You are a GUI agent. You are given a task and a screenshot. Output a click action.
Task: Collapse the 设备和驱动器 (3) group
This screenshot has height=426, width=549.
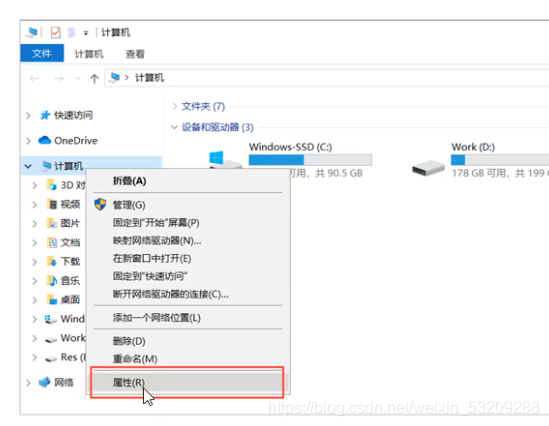[x=174, y=127]
